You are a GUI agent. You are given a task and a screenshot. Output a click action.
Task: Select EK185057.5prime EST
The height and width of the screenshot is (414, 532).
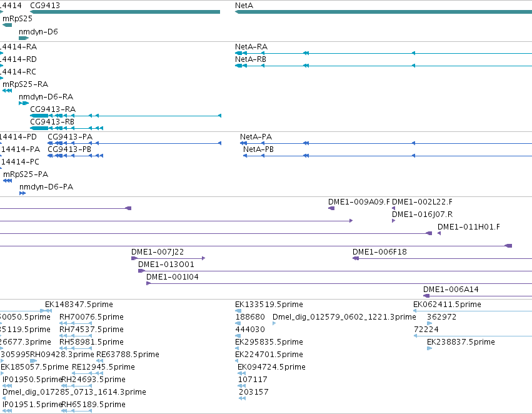point(2,373)
